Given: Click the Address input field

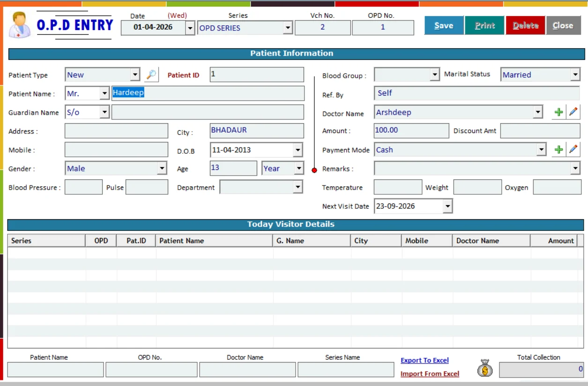Looking at the screenshot, I should (x=116, y=131).
